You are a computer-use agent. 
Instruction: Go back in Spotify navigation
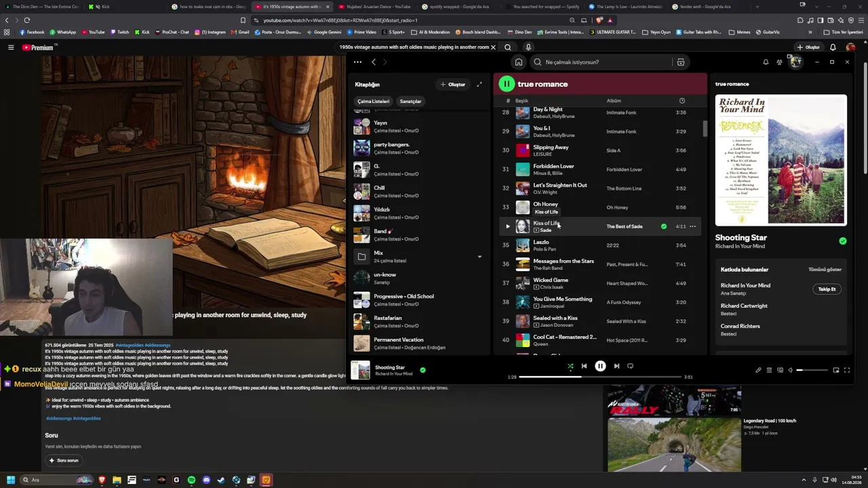click(373, 62)
